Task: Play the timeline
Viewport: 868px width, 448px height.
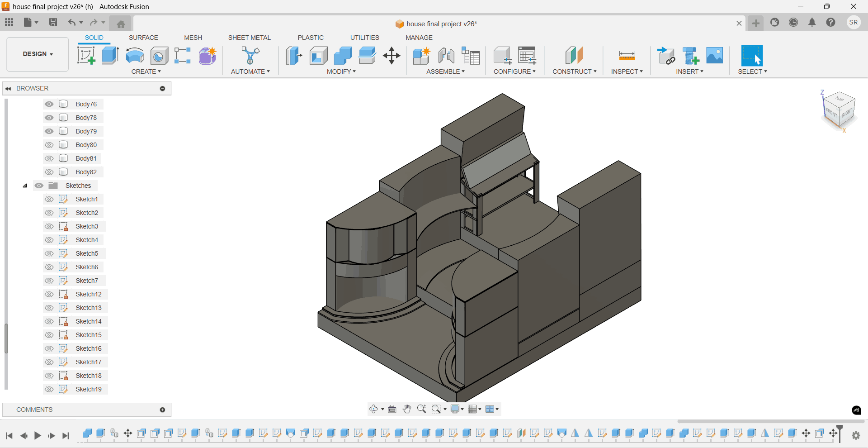Action: pyautogui.click(x=38, y=436)
